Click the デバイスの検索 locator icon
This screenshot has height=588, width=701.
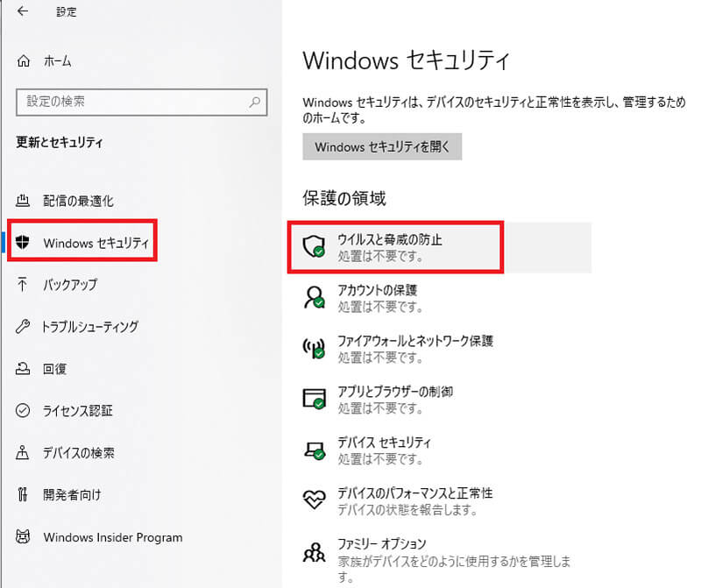pos(23,452)
